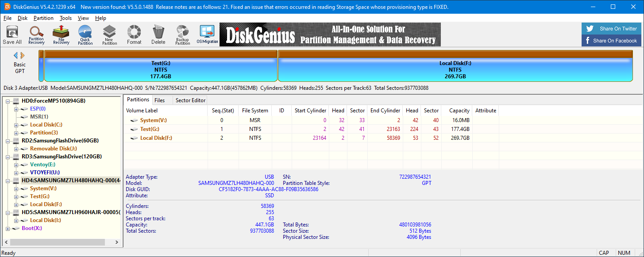Open Backup Partition tool
Screen dimensions: 644x257
pyautogui.click(x=182, y=35)
